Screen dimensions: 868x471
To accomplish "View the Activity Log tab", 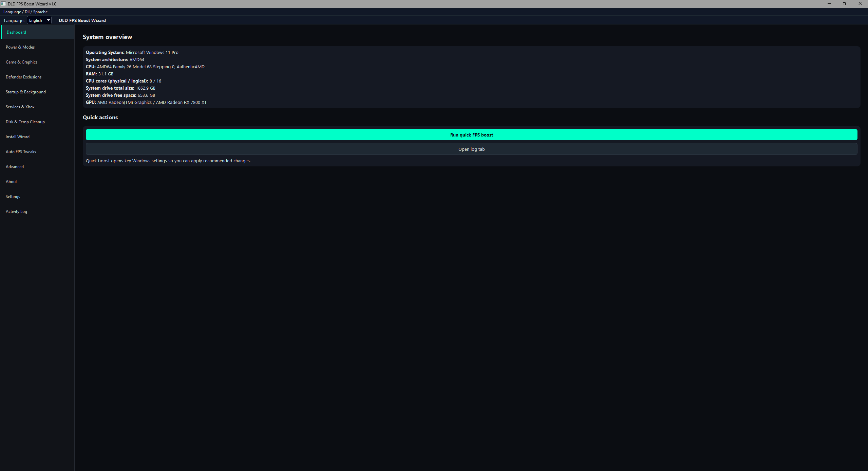I will pyautogui.click(x=16, y=212).
